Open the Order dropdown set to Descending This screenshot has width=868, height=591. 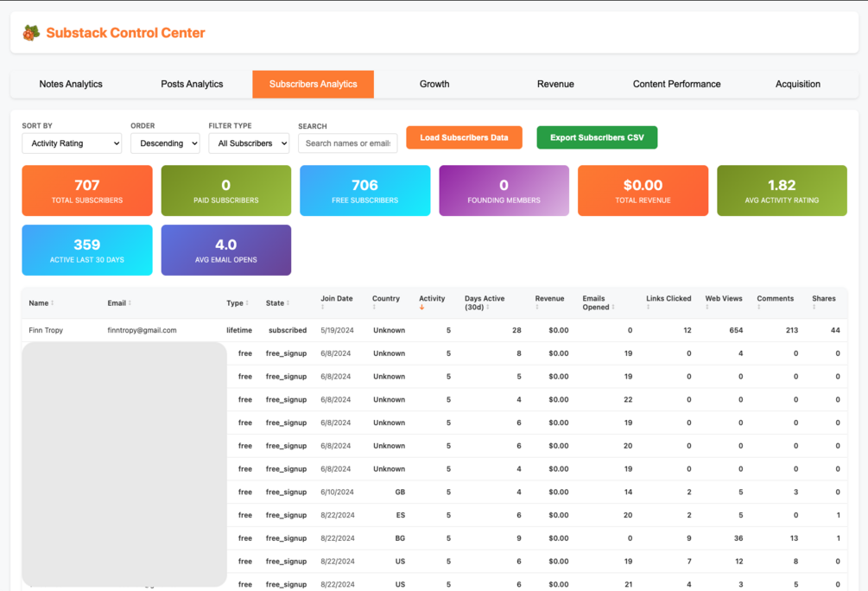coord(165,143)
